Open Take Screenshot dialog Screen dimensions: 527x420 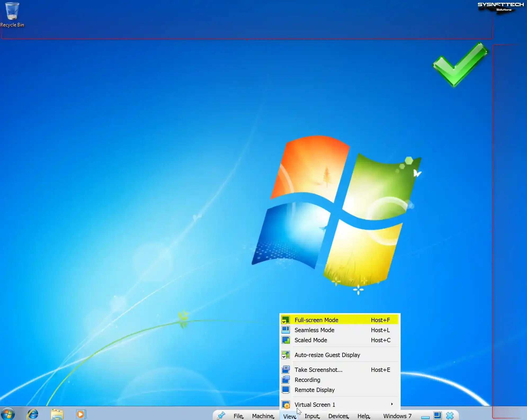(x=318, y=369)
